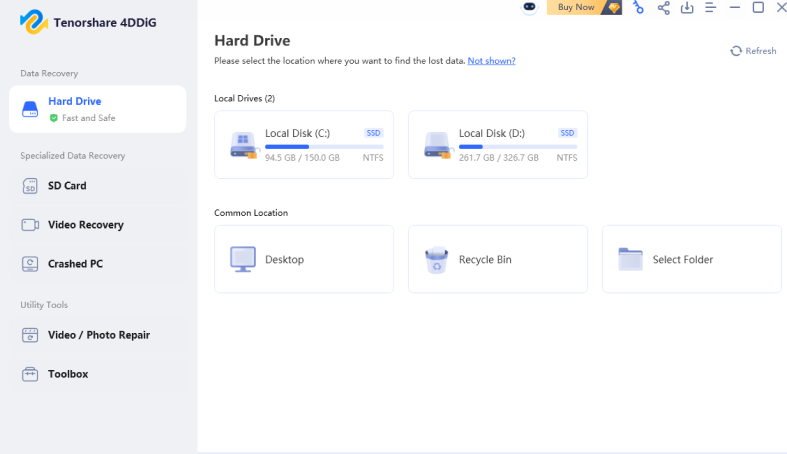Open the Toolbox section
Image resolution: width=787 pixels, height=454 pixels.
(x=97, y=374)
